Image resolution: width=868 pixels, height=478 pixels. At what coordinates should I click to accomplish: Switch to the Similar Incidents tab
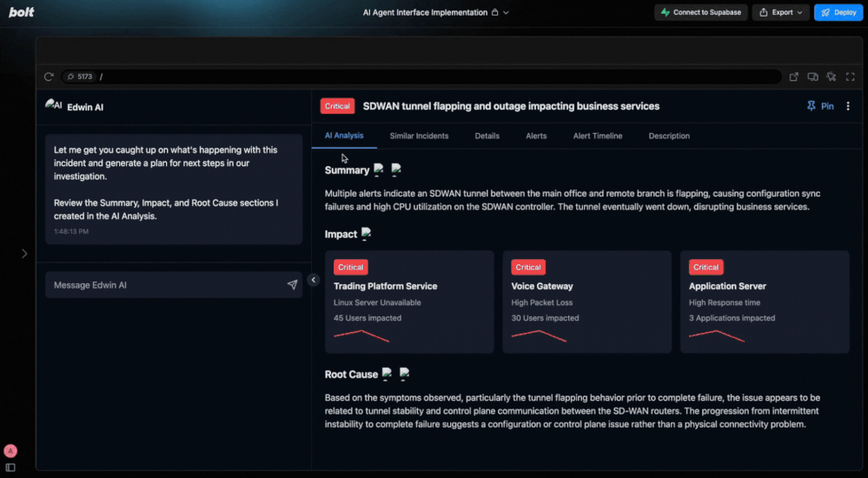coord(419,136)
